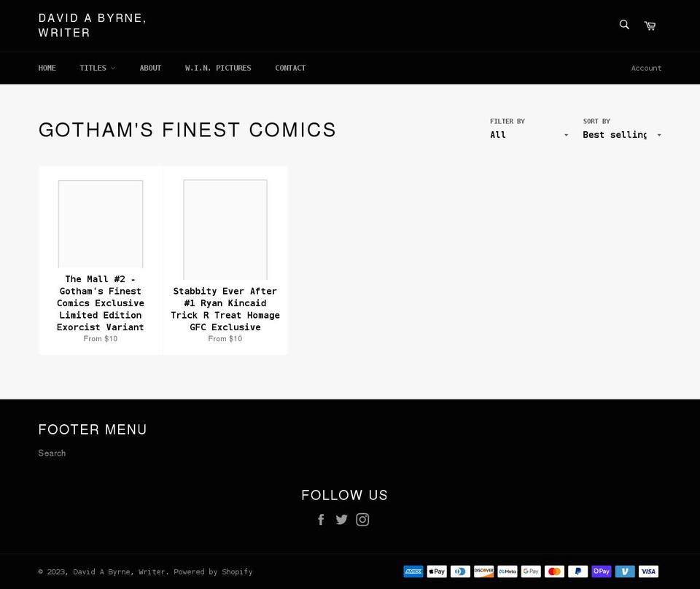Click the American Express payment icon
The width and height of the screenshot is (700, 589).
413,572
